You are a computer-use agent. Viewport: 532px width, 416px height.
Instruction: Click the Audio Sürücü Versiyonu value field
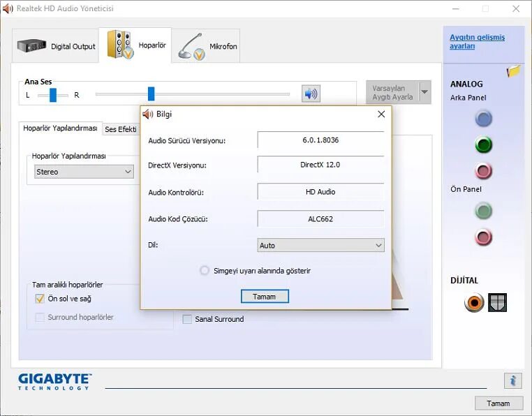tap(320, 140)
